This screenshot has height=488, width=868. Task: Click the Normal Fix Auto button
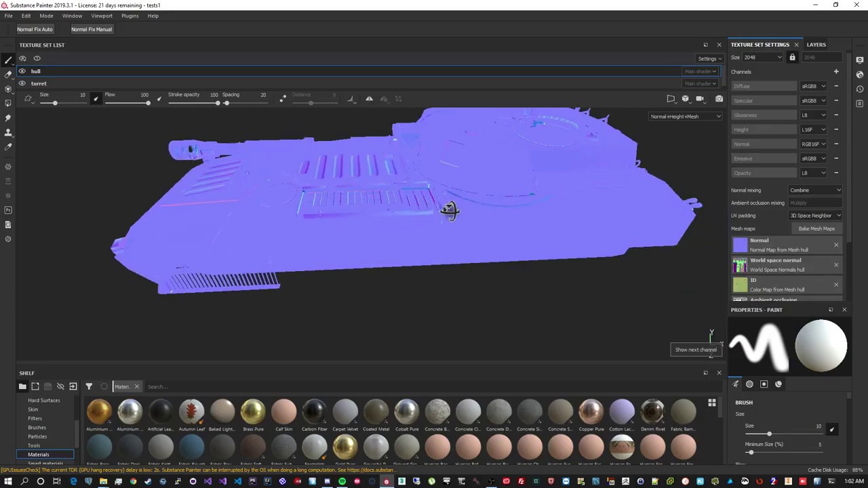click(35, 29)
